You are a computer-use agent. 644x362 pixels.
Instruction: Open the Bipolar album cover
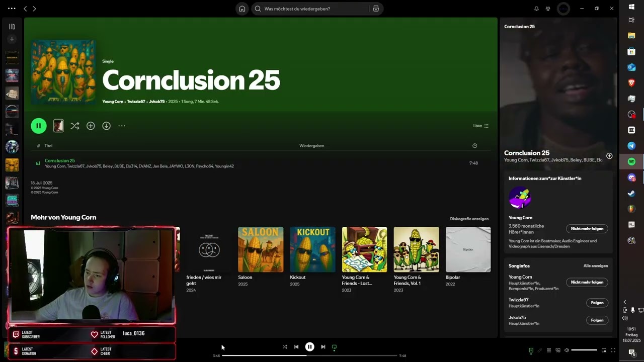(468, 249)
